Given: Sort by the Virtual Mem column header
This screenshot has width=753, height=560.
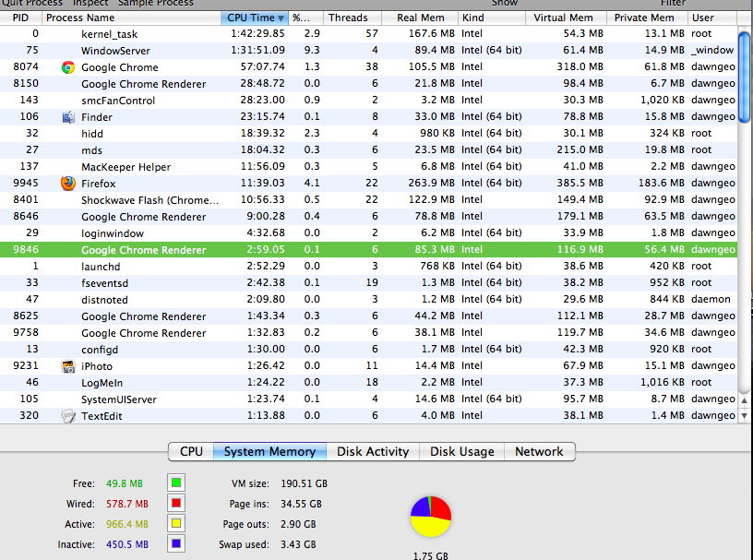Looking at the screenshot, I should pyautogui.click(x=566, y=18).
